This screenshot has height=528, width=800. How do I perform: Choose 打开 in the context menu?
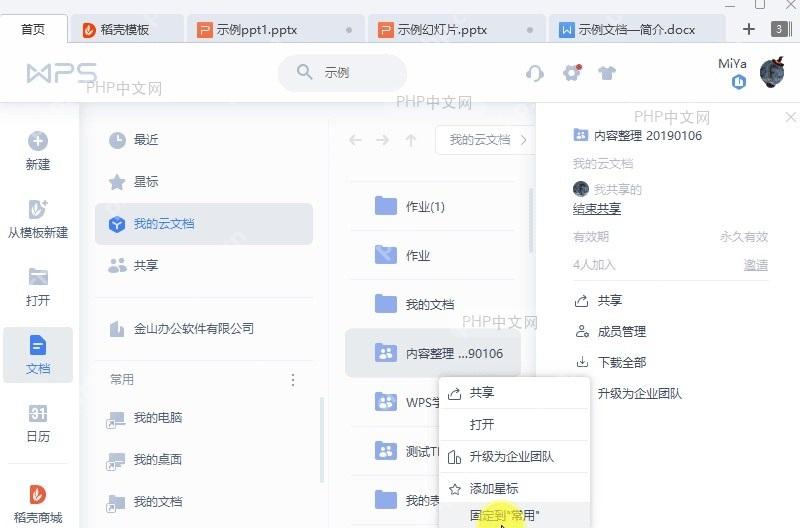click(x=514, y=424)
